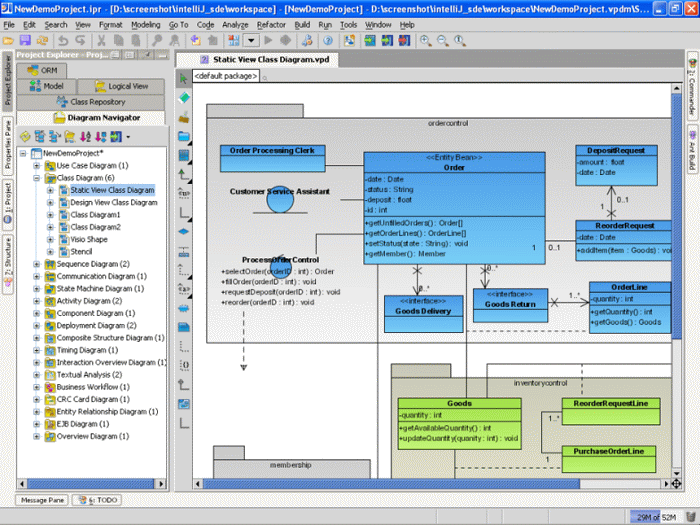Click the Project Explorer tree horizontal scrollbar

91,484
